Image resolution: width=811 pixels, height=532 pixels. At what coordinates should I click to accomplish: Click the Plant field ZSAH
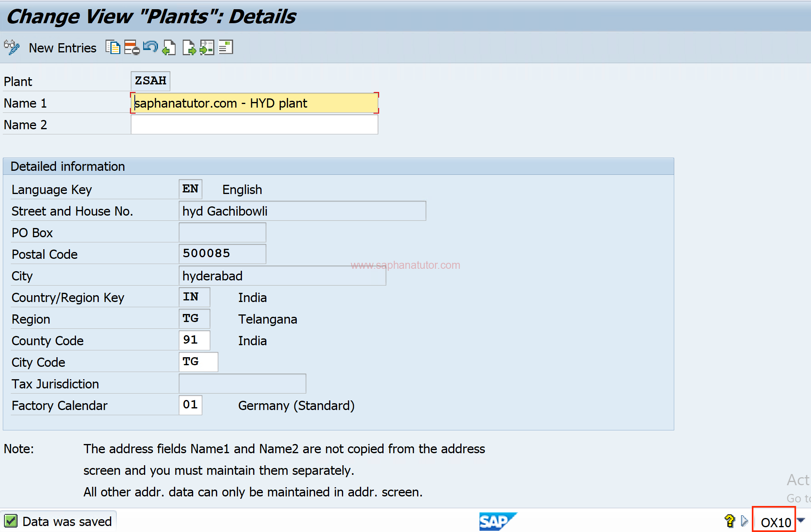[150, 81]
